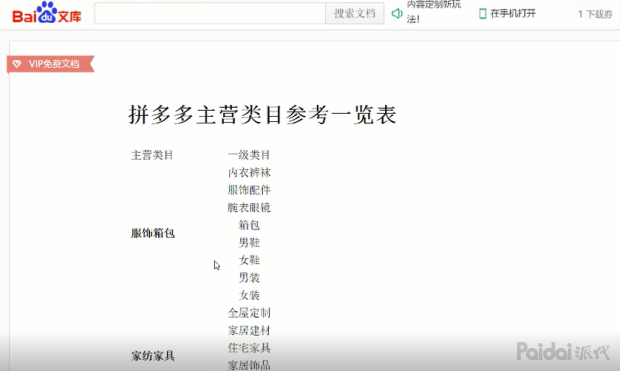Click the VIP免费文档 ribbon badge
The image size is (620, 371).
[x=51, y=64]
